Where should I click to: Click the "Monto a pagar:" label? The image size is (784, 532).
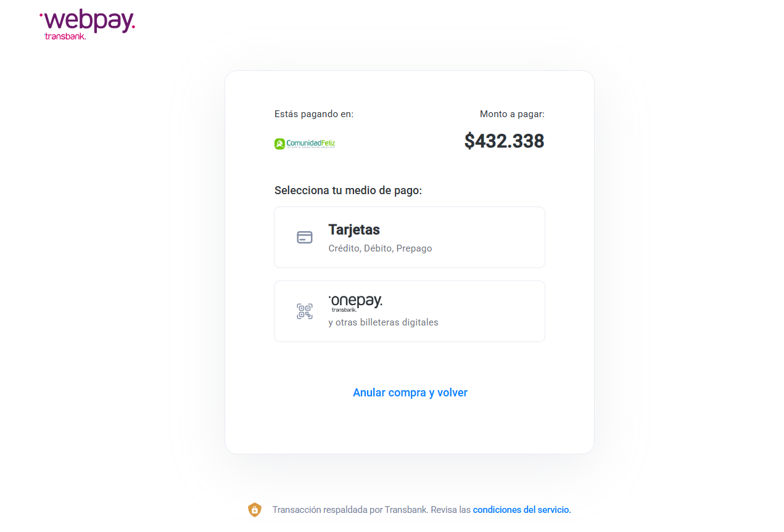point(512,114)
